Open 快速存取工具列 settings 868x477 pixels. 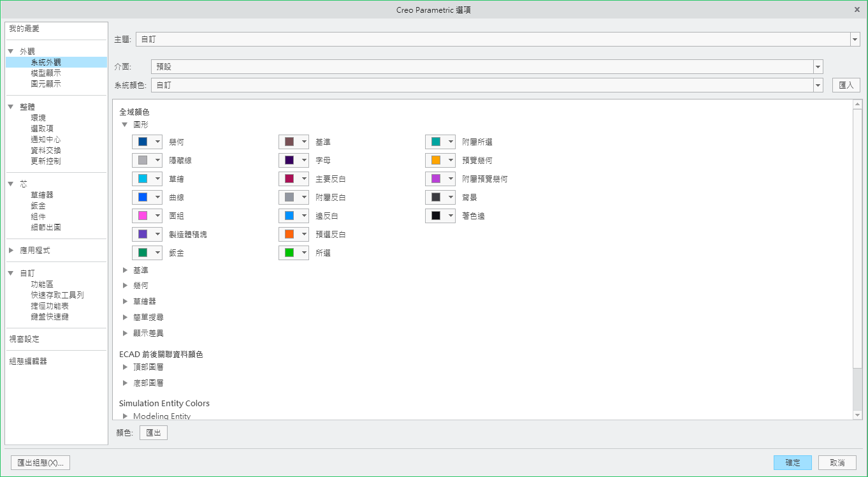[x=57, y=295]
